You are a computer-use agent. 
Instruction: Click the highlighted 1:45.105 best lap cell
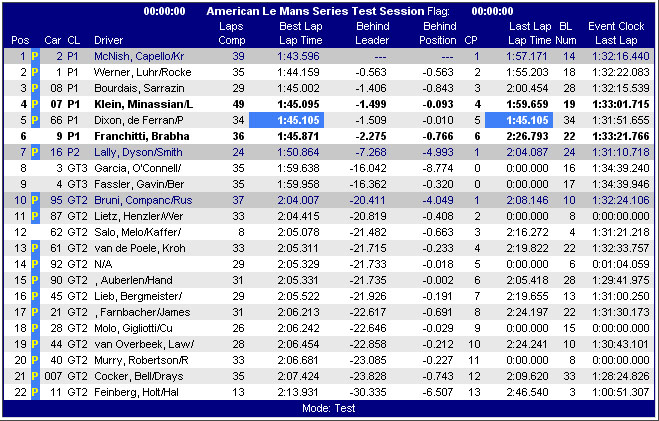(301, 119)
